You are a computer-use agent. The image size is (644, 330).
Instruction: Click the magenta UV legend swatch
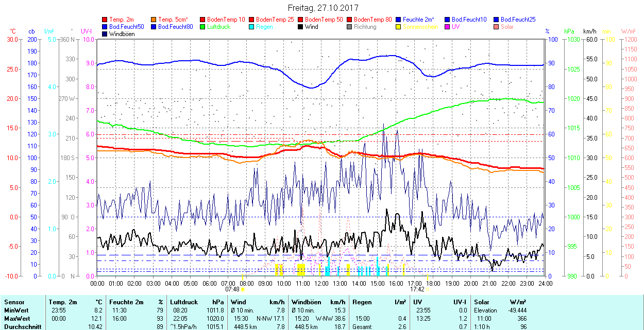point(448,27)
